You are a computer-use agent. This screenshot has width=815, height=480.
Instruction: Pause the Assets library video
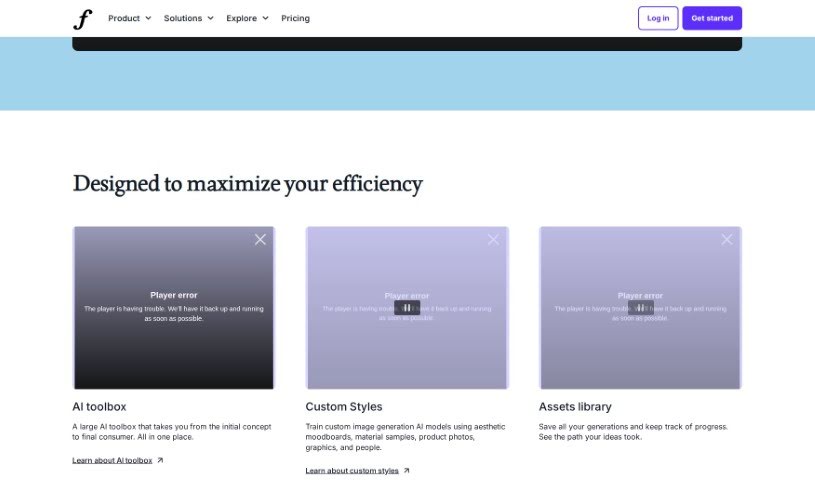pyautogui.click(x=640, y=308)
